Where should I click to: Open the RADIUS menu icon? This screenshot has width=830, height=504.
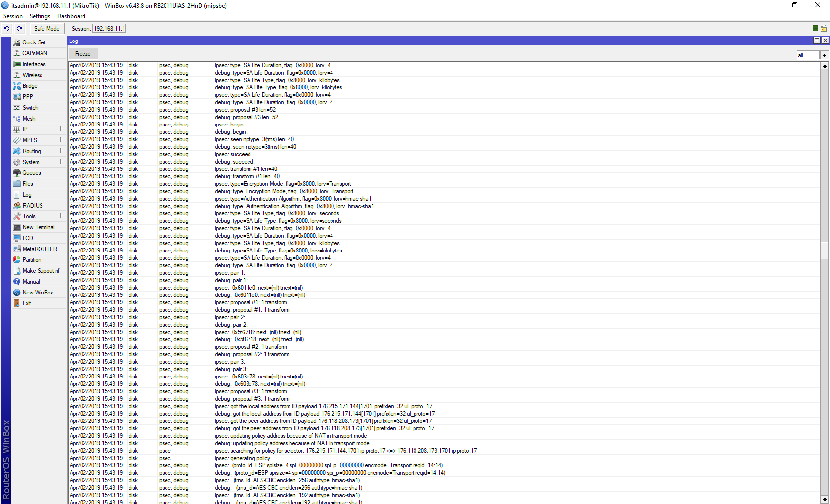(x=17, y=206)
